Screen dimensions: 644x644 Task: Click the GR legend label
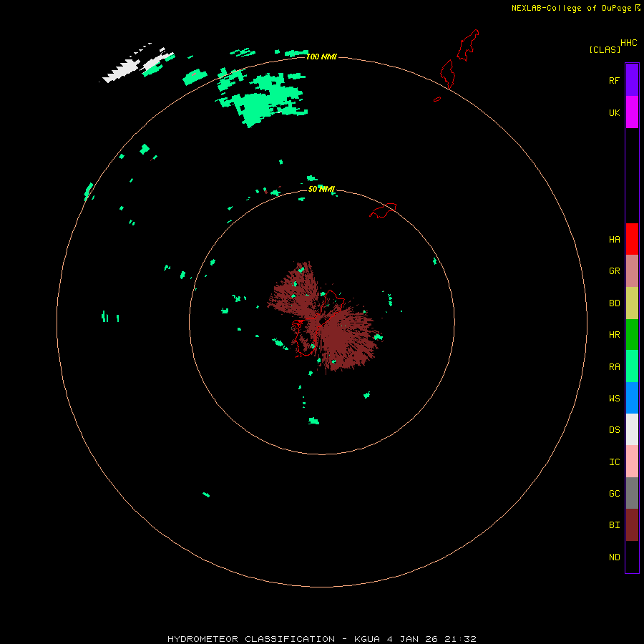coord(614,271)
